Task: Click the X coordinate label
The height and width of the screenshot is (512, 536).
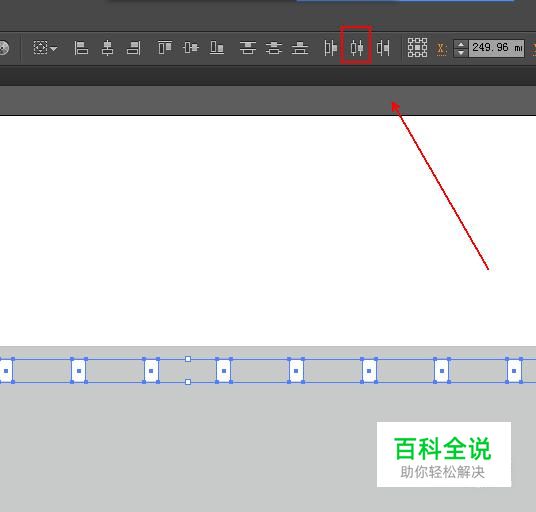Action: pos(441,49)
